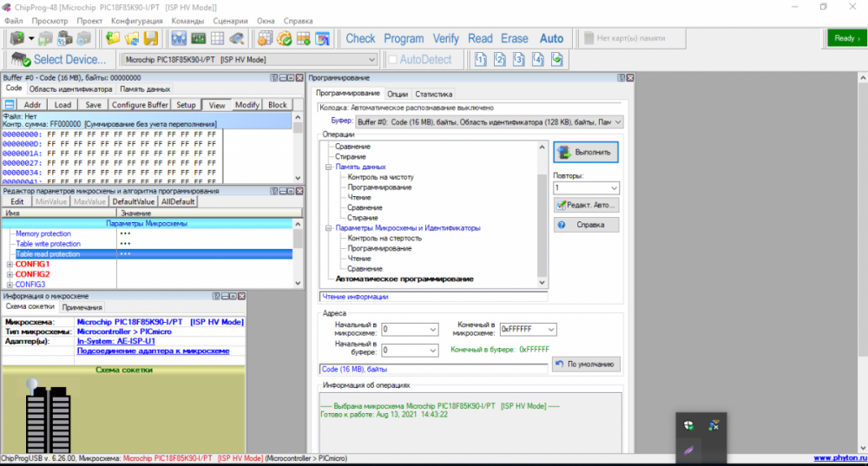Click the page icon with green checkmark
Screen dimensions: 868x466
pyautogui.click(x=556, y=59)
